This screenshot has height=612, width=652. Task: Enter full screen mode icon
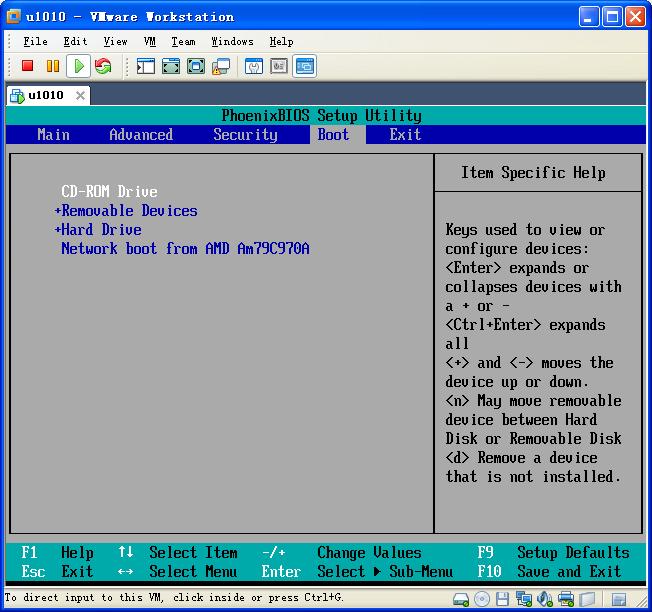(x=196, y=66)
